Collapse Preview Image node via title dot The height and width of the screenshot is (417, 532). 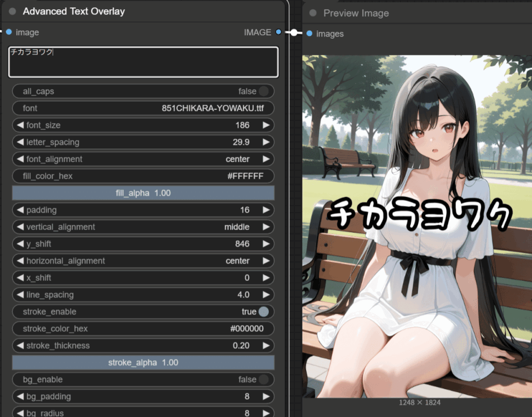[313, 13]
